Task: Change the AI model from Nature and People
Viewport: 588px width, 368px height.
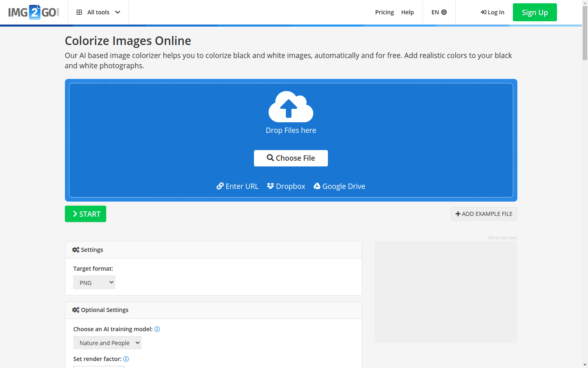Action: coord(107,343)
